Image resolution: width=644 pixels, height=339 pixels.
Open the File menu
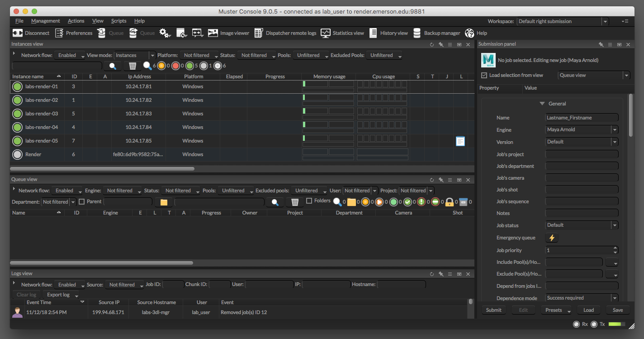[x=19, y=21]
